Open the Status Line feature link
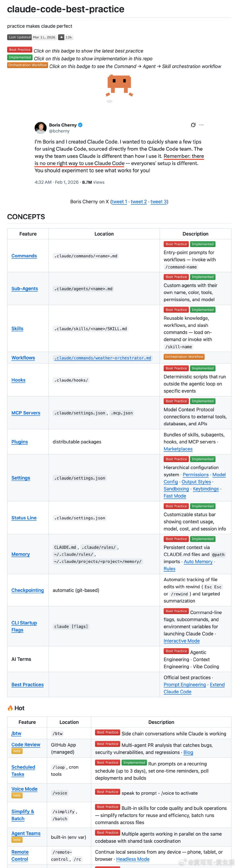Image resolution: width=237 pixels, height=868 pixels. 24,518
